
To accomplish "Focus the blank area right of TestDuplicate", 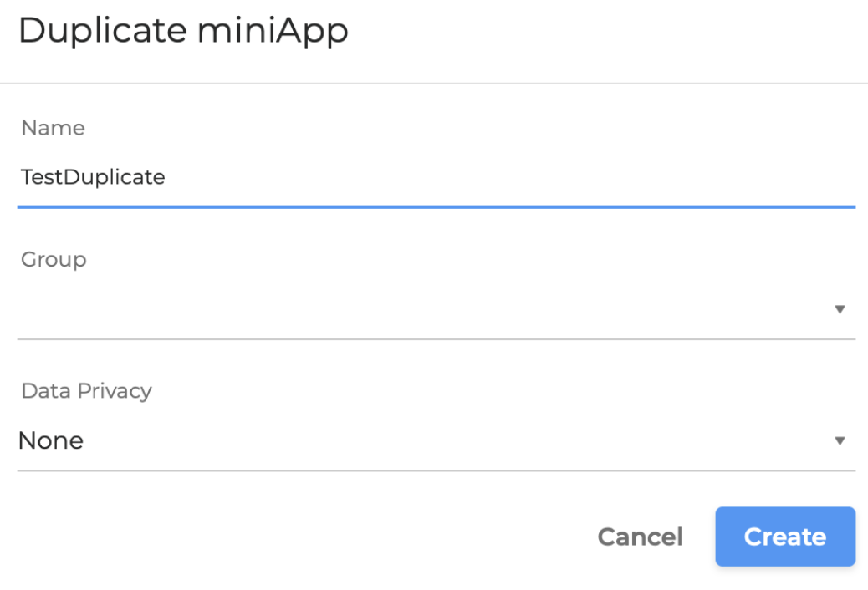I will [502, 177].
